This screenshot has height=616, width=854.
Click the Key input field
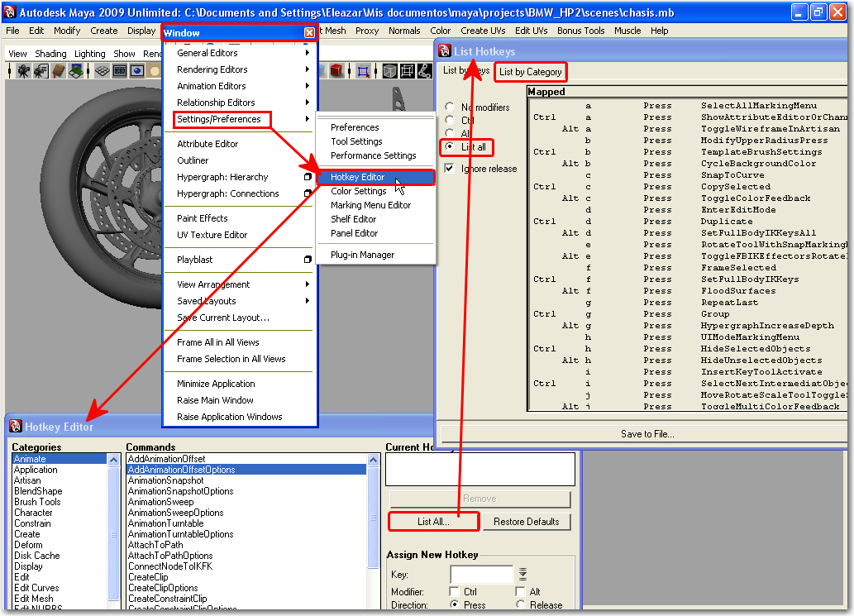click(x=481, y=574)
